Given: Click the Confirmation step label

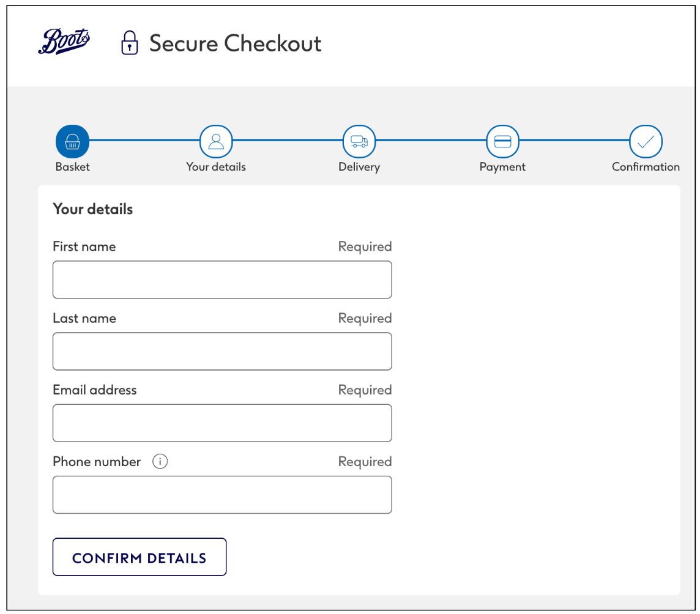Looking at the screenshot, I should (646, 166).
